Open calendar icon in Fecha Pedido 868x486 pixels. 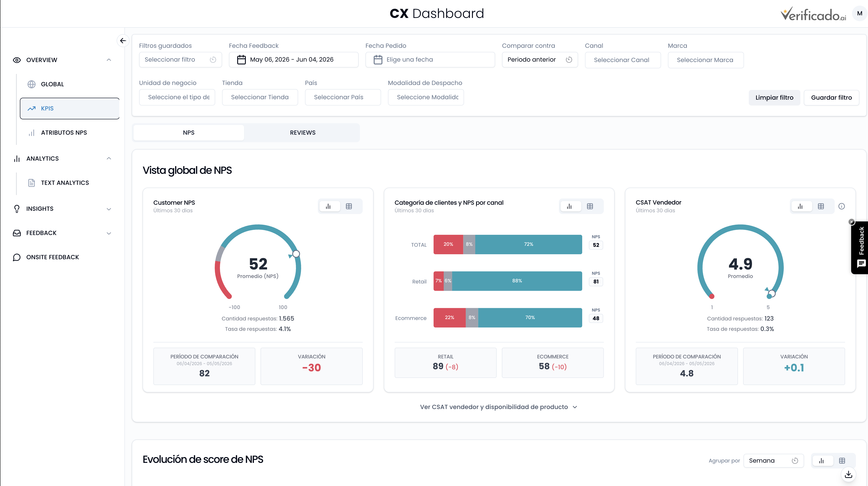(x=378, y=60)
